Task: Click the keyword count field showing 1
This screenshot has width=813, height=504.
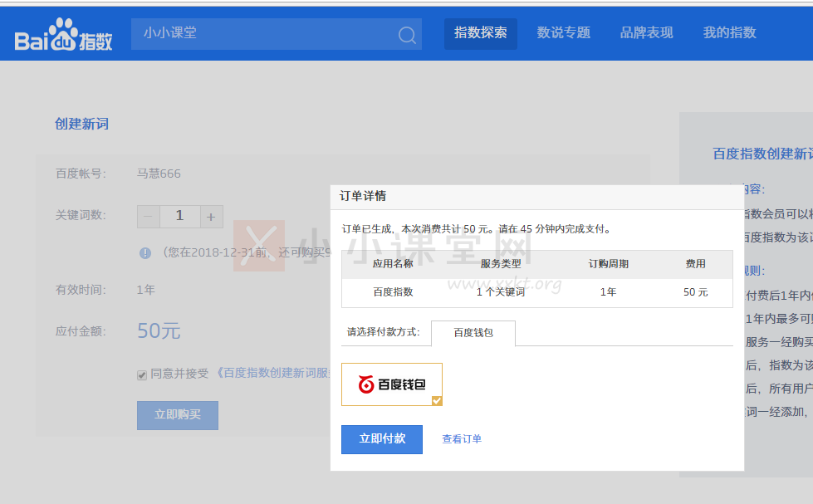Action: click(180, 216)
